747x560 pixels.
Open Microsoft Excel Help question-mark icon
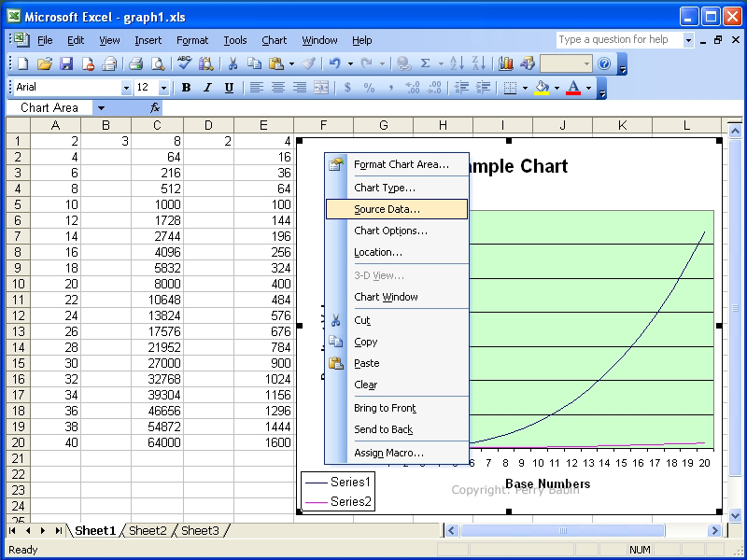coord(604,63)
